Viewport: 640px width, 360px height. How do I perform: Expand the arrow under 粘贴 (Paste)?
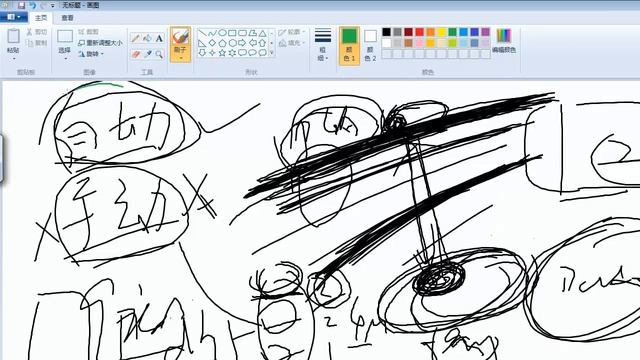point(13,58)
